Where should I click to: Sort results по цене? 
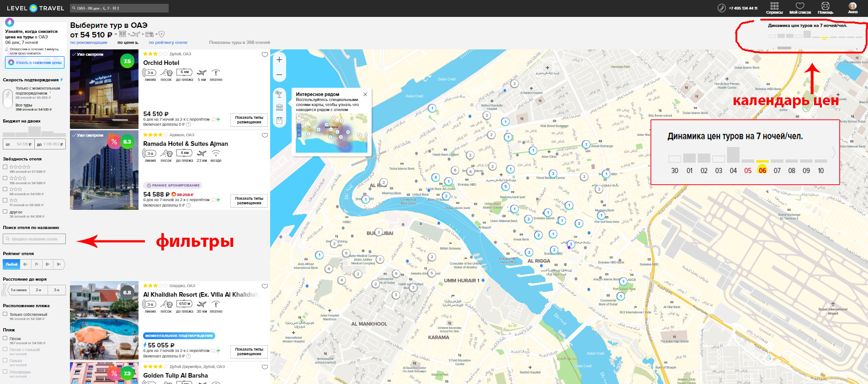pyautogui.click(x=128, y=43)
